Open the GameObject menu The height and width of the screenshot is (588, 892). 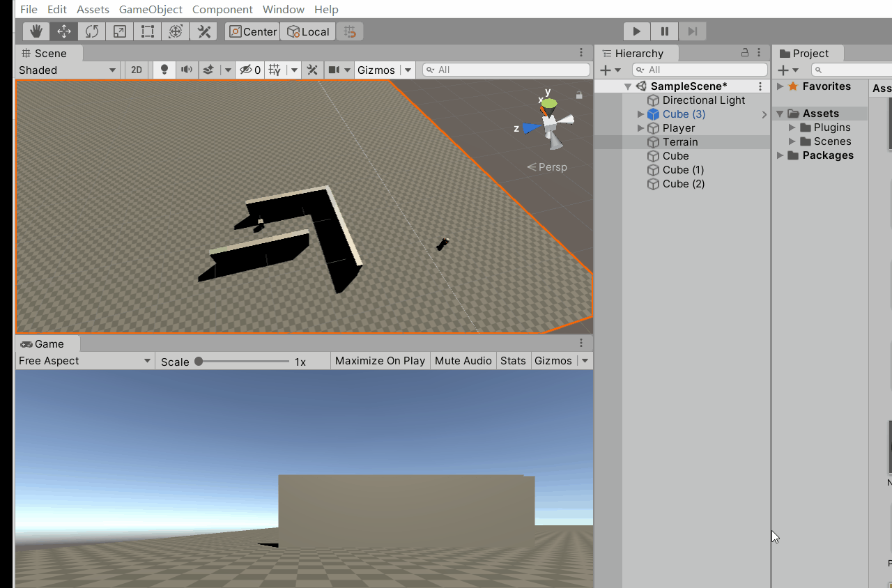[151, 9]
